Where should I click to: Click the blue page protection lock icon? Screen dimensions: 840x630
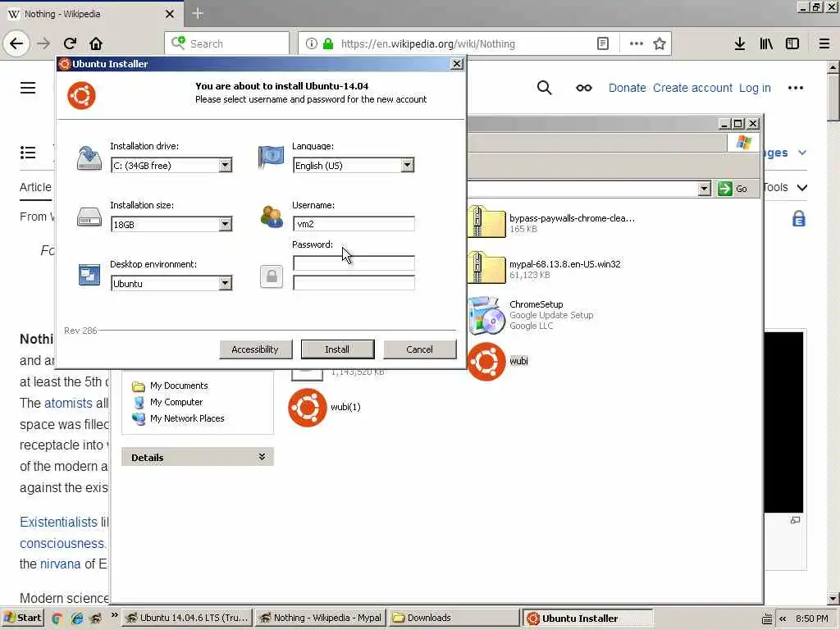tap(799, 218)
